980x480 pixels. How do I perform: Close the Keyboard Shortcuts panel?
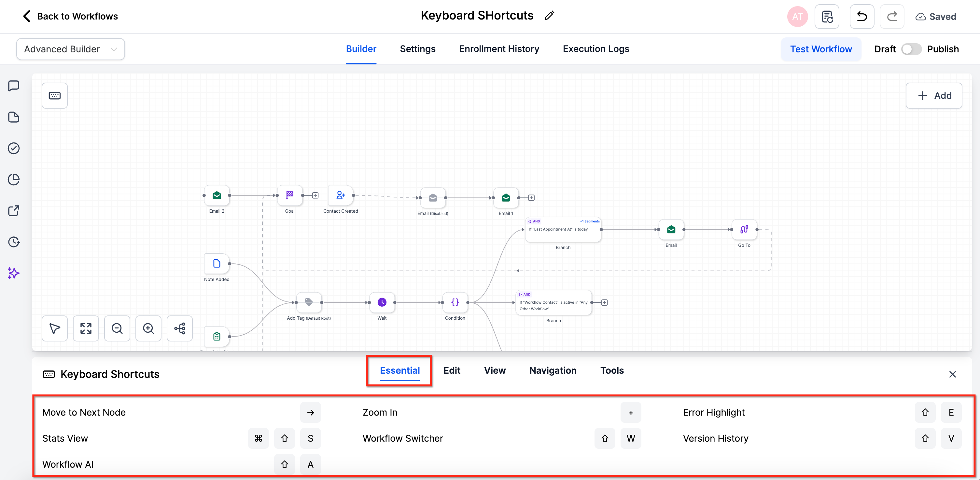click(x=952, y=374)
